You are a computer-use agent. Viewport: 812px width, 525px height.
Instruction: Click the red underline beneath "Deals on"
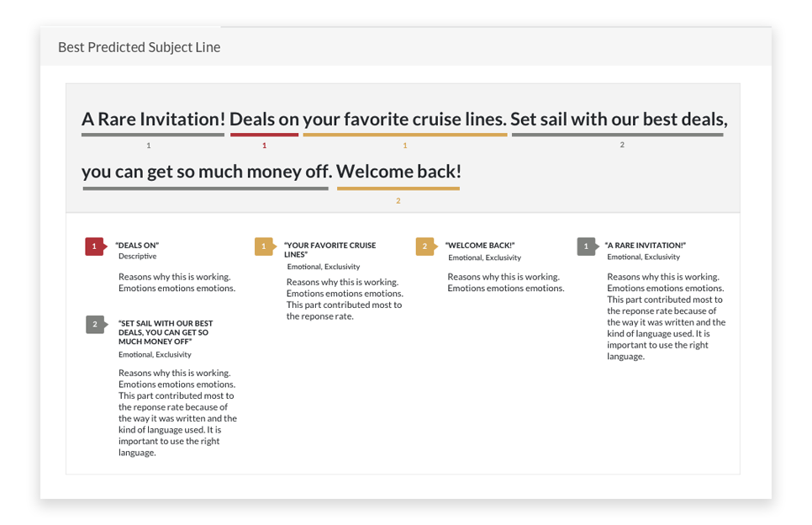264,135
